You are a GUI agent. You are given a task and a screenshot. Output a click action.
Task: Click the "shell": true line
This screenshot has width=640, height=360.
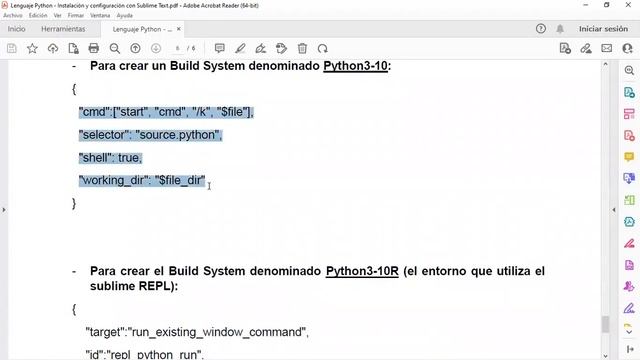coord(110,158)
